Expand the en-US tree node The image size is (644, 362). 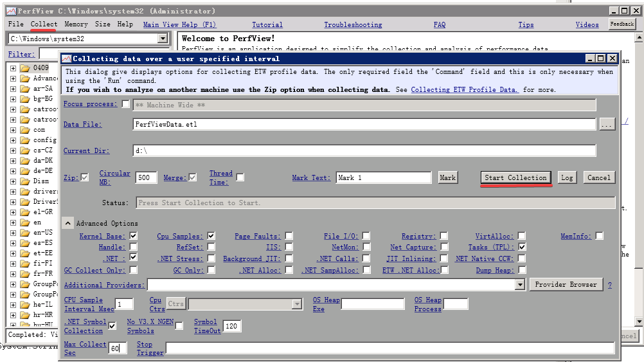(x=13, y=233)
